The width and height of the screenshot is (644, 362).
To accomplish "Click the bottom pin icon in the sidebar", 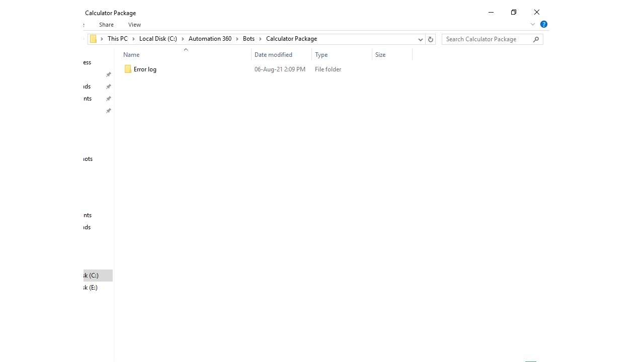I will tap(108, 111).
